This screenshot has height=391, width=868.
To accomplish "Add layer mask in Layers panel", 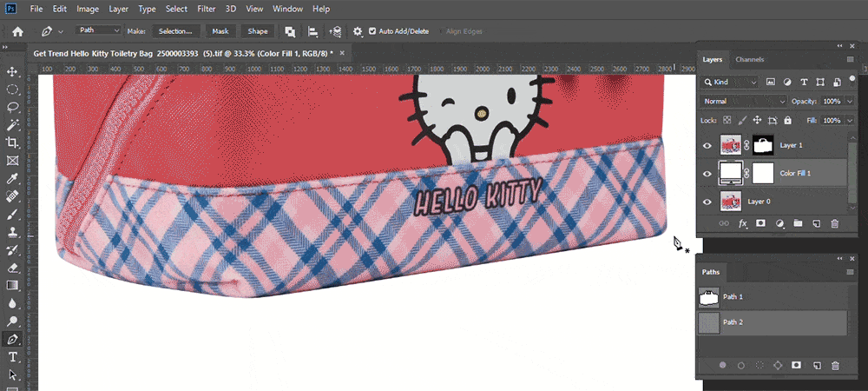I will coord(761,224).
